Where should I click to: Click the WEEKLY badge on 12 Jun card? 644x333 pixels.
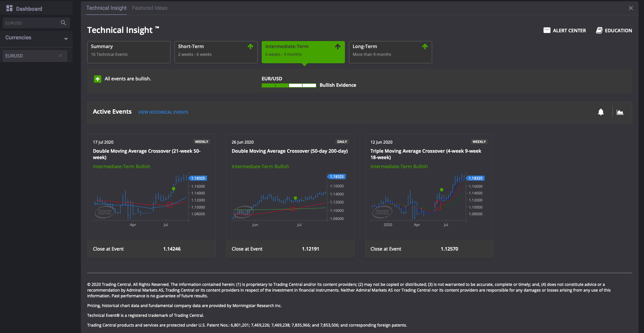[479, 142]
